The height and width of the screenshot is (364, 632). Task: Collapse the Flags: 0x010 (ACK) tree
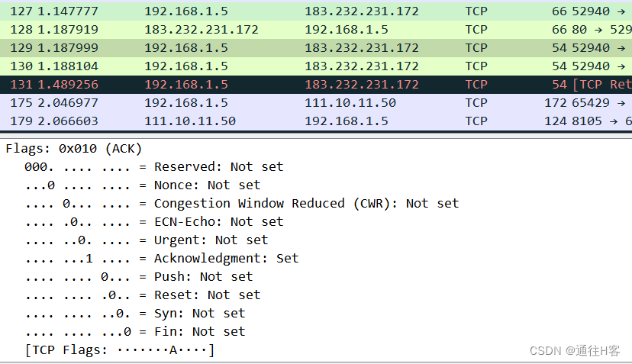pos(74,148)
